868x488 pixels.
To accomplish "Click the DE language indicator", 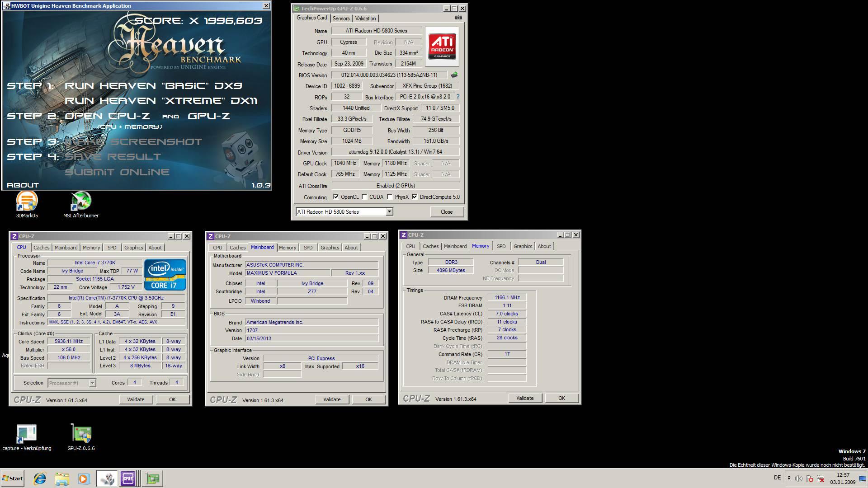I will 777,478.
